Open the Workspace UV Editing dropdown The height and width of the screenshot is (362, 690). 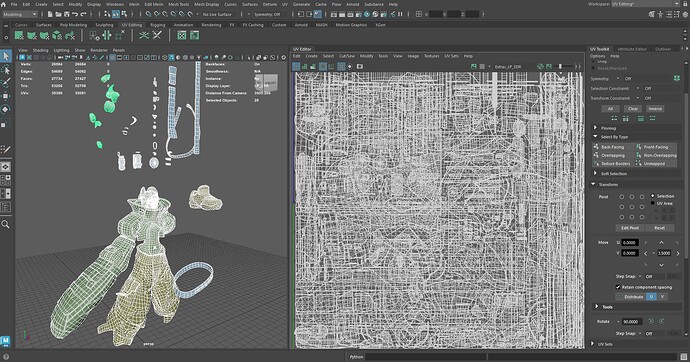[x=646, y=4]
